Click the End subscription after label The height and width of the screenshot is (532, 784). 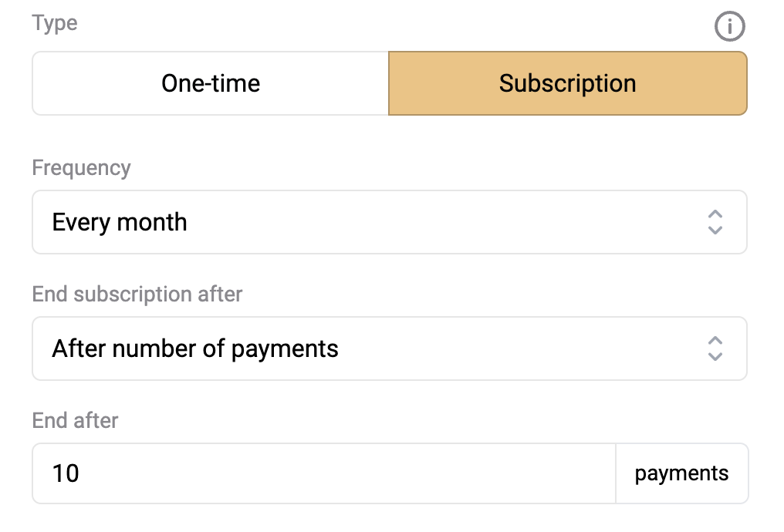[x=137, y=295]
